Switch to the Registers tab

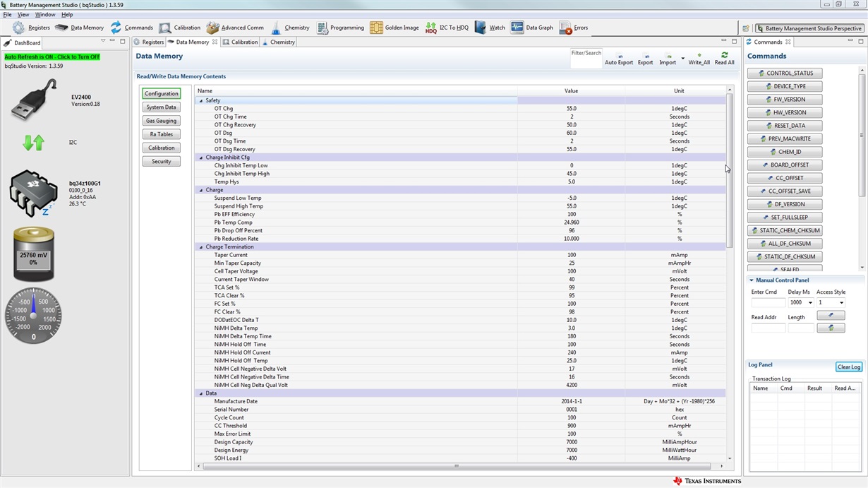[148, 42]
